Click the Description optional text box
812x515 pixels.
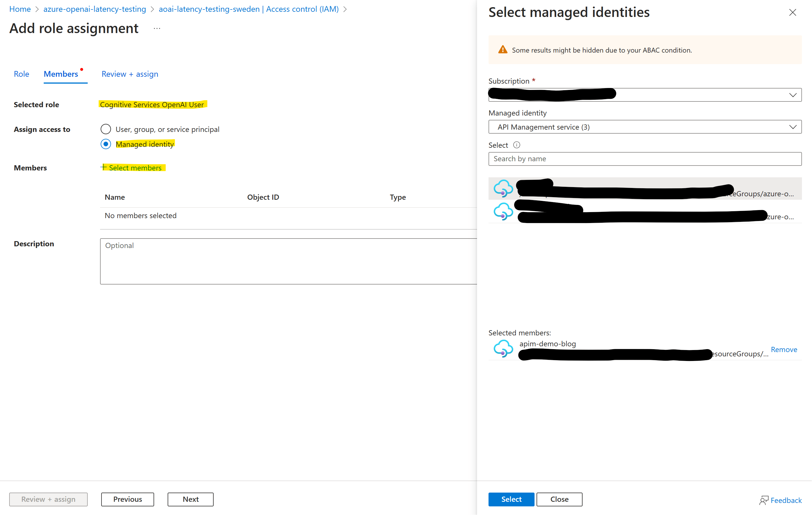click(x=288, y=261)
